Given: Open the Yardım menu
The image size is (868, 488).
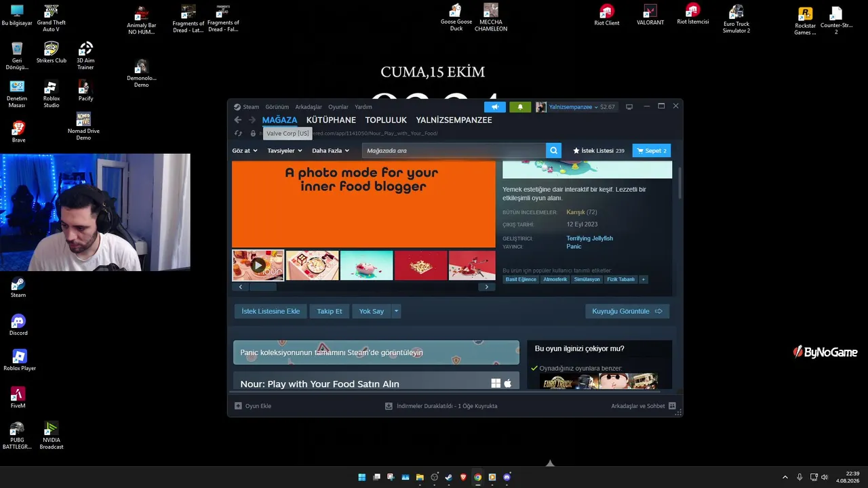Looking at the screenshot, I should pyautogui.click(x=363, y=107).
